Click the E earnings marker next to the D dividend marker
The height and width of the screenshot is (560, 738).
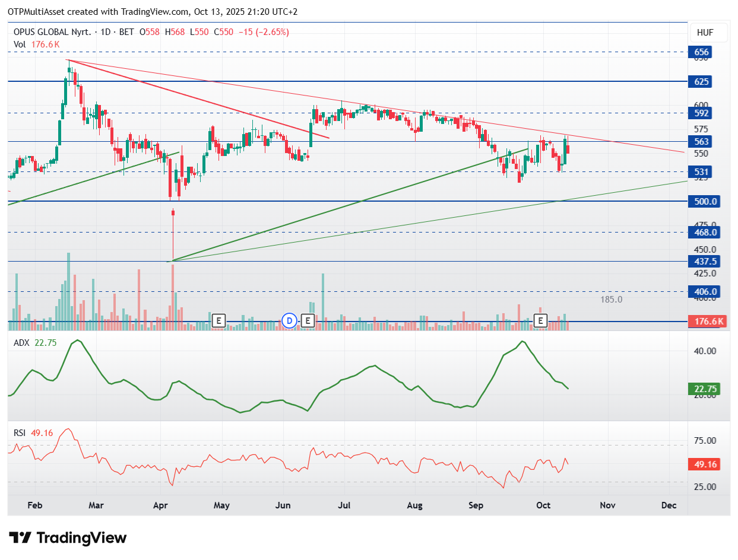pyautogui.click(x=308, y=321)
